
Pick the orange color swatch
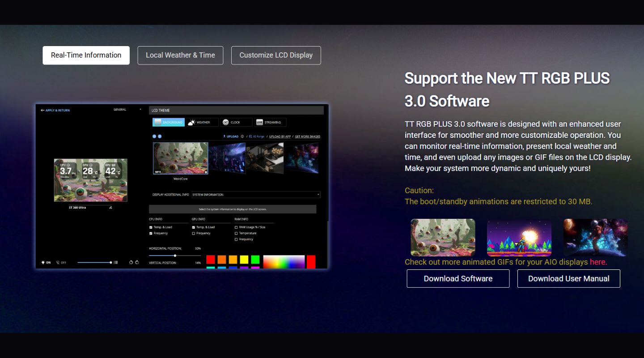coord(222,260)
